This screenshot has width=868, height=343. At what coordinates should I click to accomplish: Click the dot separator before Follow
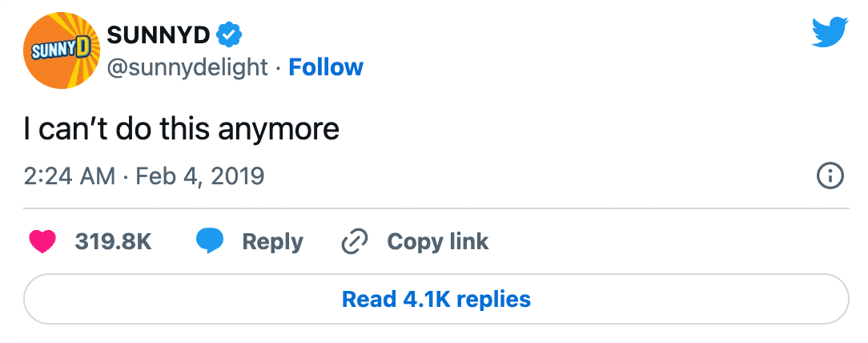278,67
